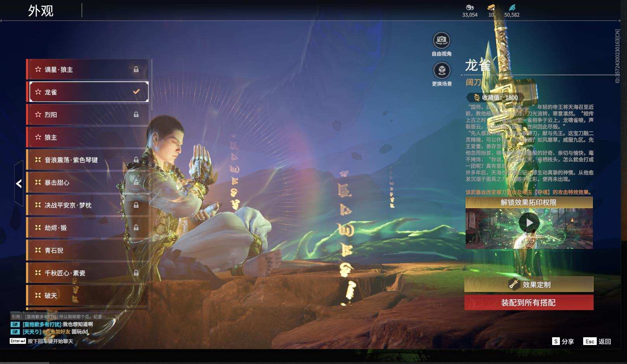Click the effect preview video thumbnail

529,229
